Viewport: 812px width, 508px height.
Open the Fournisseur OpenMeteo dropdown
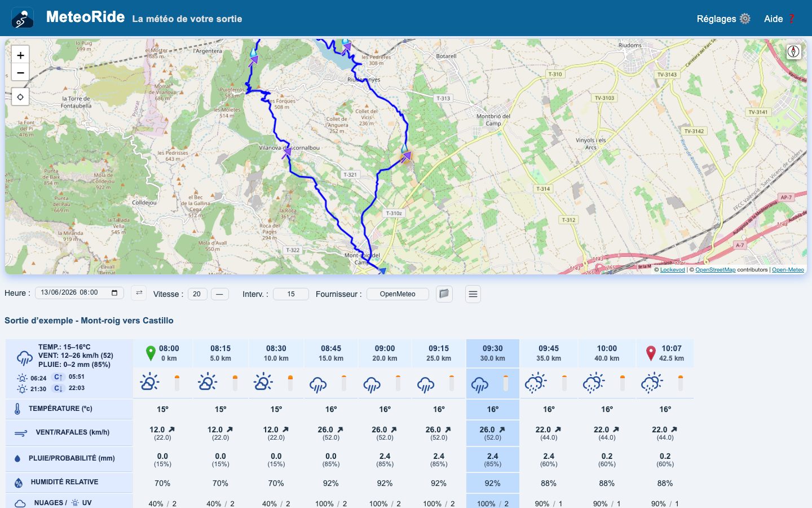point(398,294)
